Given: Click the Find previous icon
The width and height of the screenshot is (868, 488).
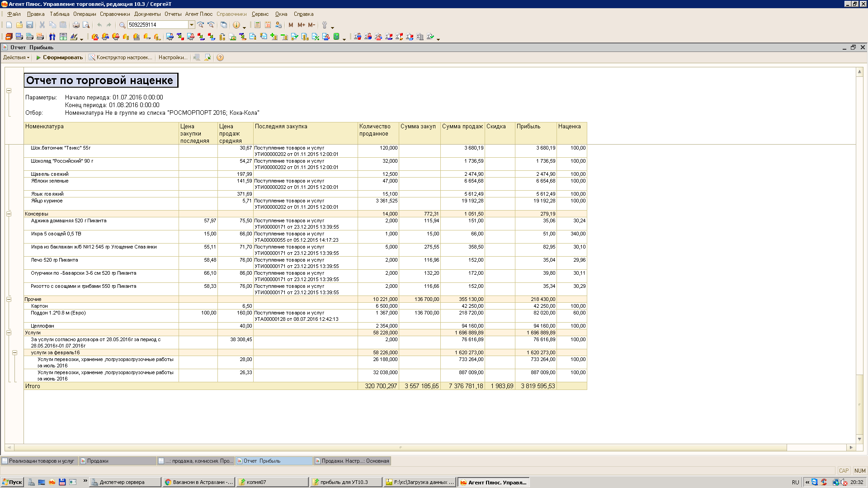Looking at the screenshot, I should pyautogui.click(x=211, y=25).
